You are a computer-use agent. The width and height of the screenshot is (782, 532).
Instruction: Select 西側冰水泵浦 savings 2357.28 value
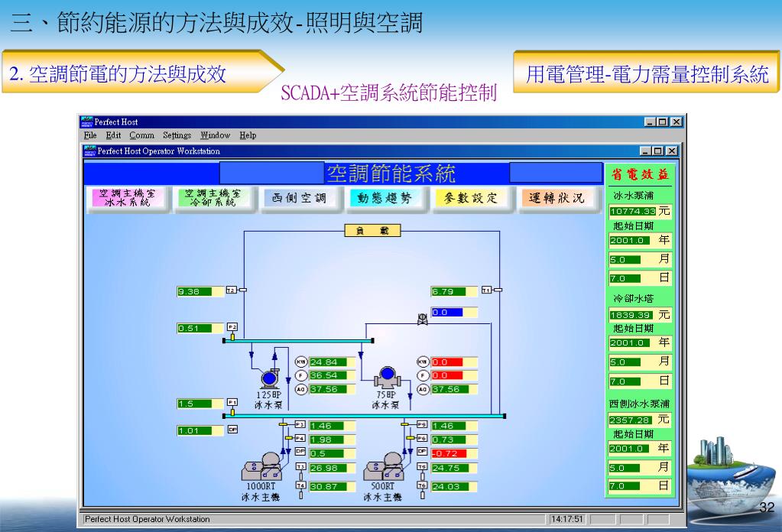(631, 420)
